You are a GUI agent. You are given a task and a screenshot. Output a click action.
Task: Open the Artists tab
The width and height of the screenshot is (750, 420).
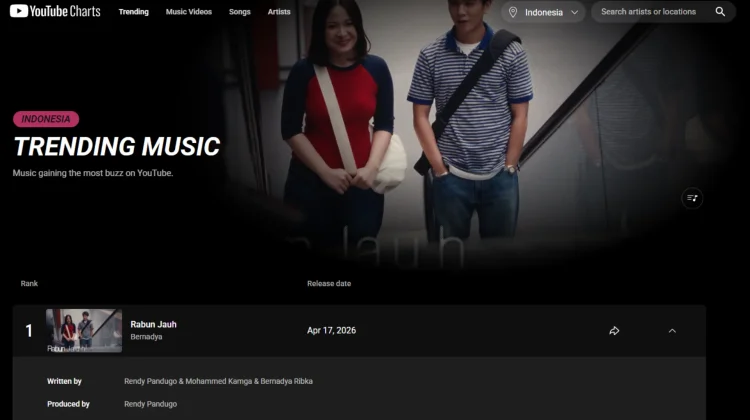(x=279, y=11)
